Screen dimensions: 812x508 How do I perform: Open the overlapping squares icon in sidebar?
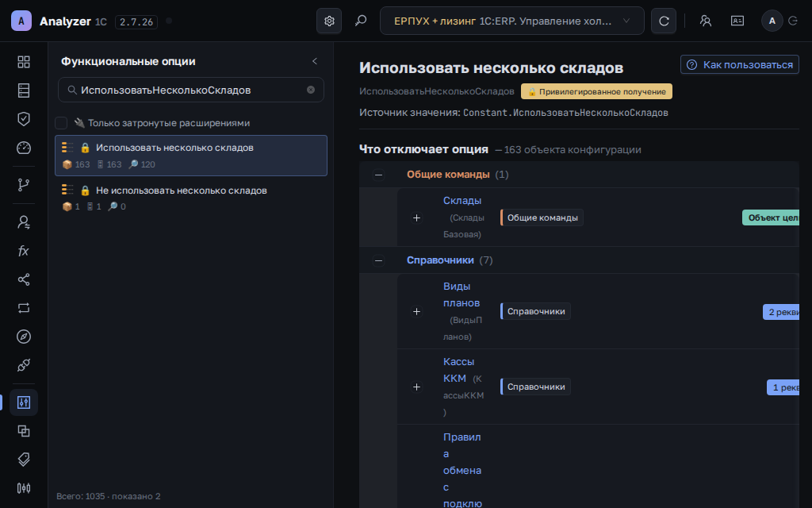click(x=24, y=431)
